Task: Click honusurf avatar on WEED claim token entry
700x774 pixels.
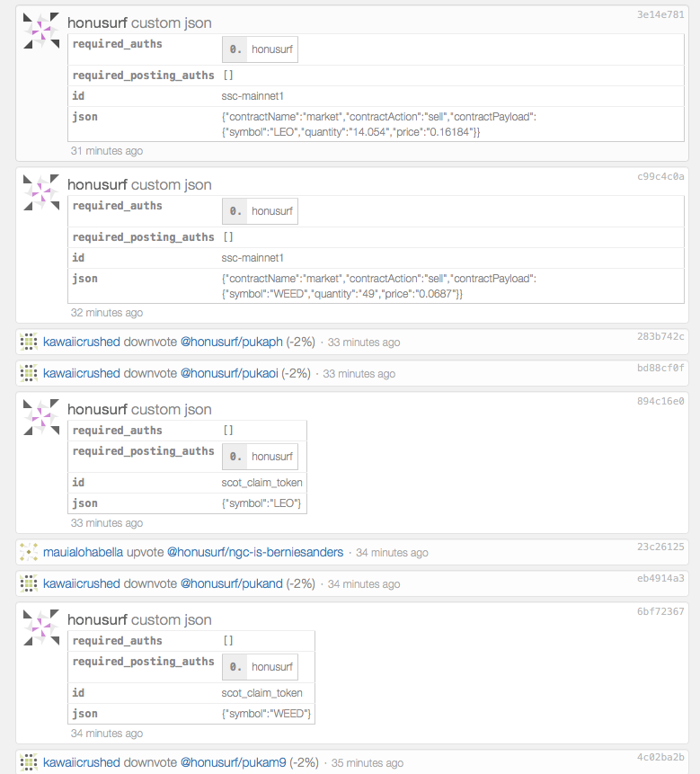Action: coord(41,628)
